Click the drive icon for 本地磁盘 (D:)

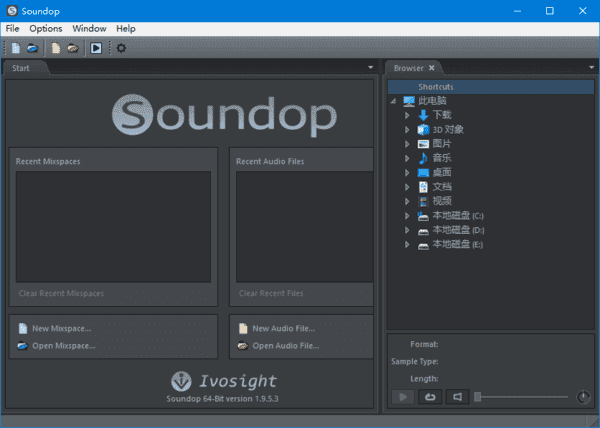423,231
